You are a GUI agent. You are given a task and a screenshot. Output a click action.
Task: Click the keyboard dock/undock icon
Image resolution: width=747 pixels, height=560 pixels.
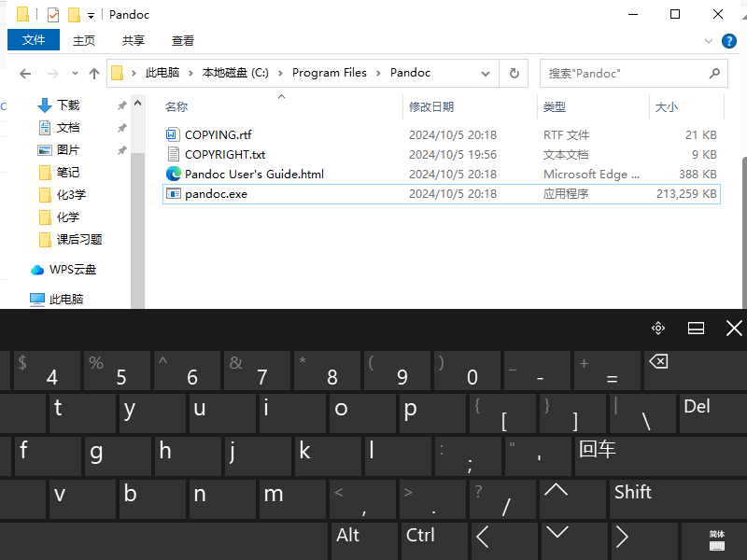point(696,328)
